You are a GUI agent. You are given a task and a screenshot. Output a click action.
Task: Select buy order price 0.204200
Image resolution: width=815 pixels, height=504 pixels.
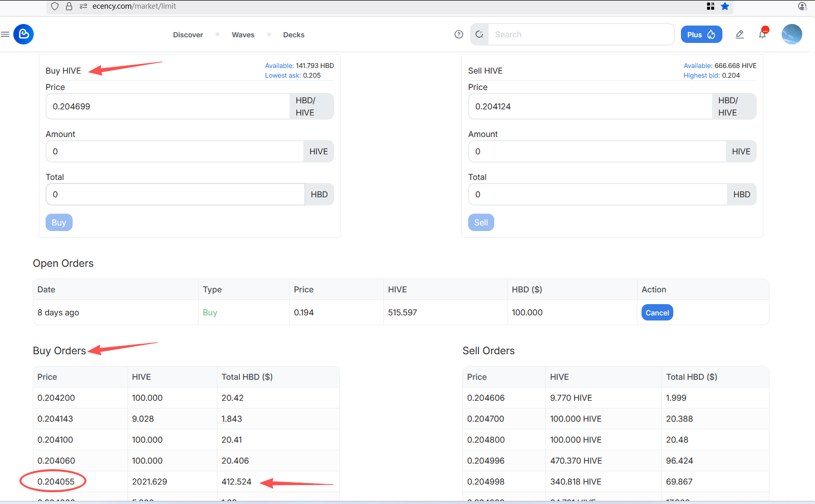coord(56,398)
